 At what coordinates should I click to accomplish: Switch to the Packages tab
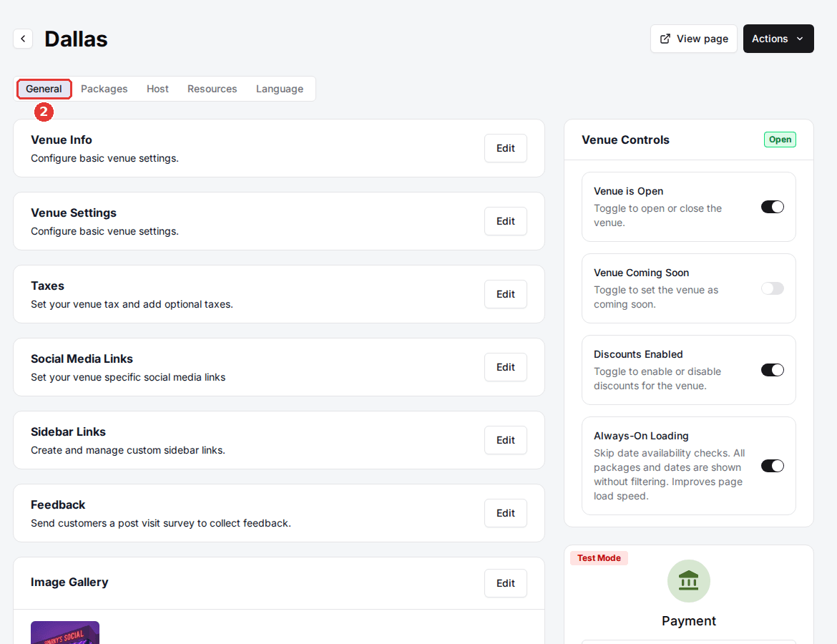(x=104, y=89)
